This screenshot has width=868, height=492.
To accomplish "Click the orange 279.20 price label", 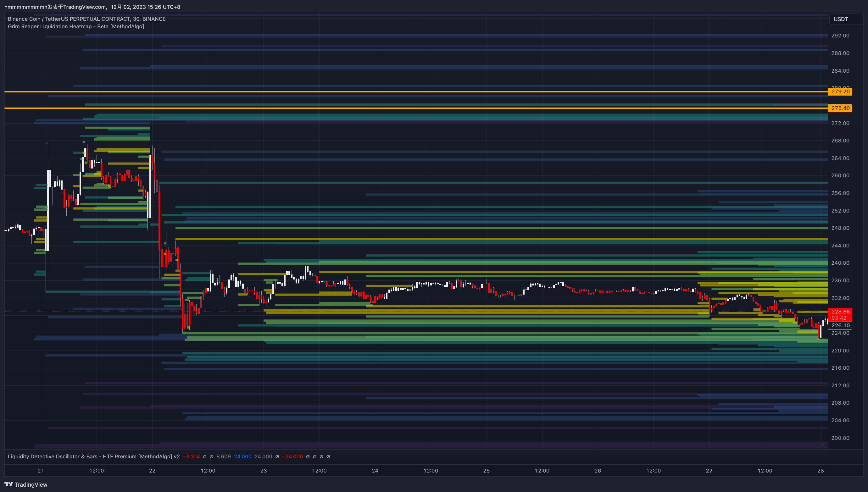I will 840,91.
